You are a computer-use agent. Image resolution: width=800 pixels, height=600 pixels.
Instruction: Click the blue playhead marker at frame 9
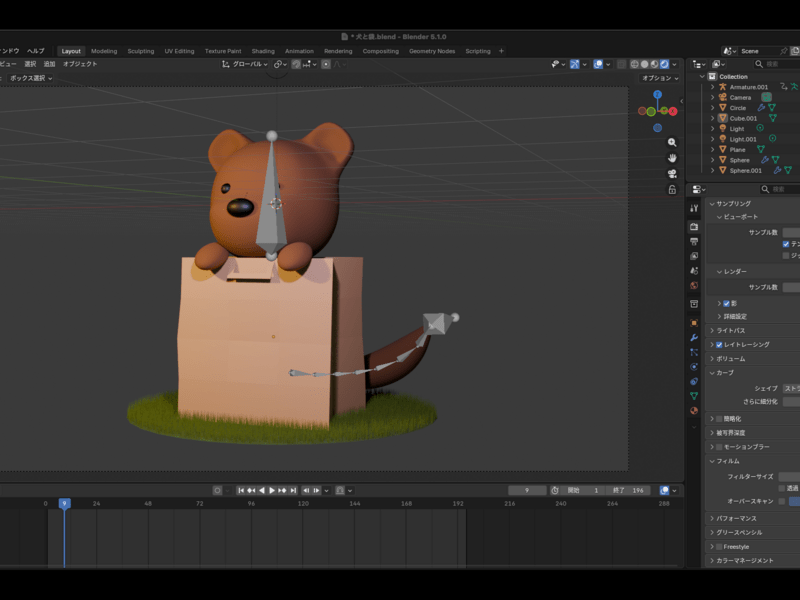coord(64,504)
